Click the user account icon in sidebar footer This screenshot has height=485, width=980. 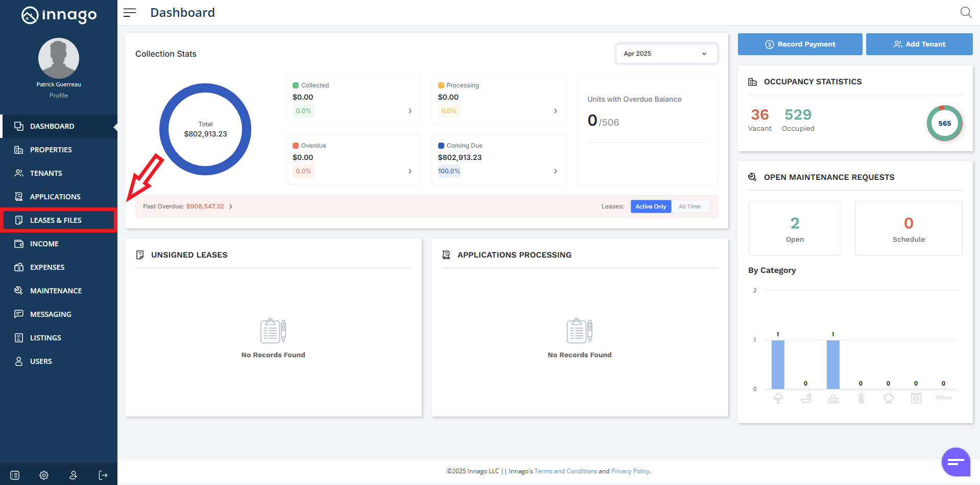pos(74,475)
